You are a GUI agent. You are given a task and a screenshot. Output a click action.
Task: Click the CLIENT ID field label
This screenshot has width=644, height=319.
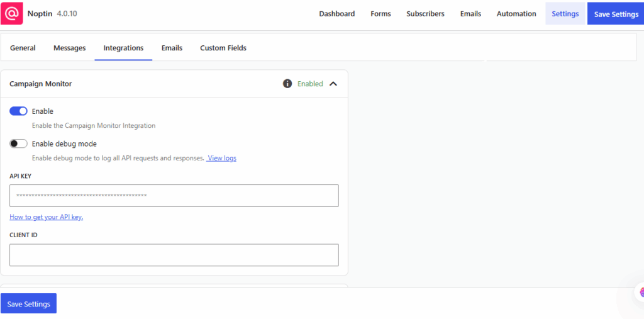point(23,235)
